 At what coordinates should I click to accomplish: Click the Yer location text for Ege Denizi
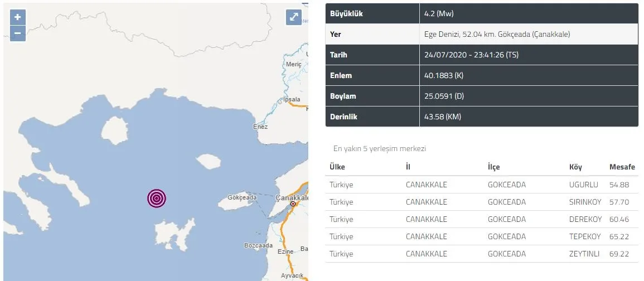(497, 34)
